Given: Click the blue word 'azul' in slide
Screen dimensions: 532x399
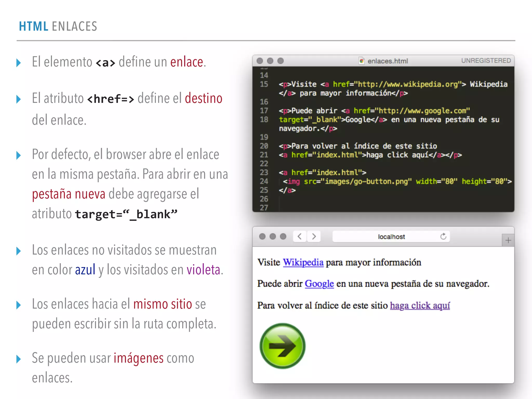Looking at the screenshot, I should 85,270.
